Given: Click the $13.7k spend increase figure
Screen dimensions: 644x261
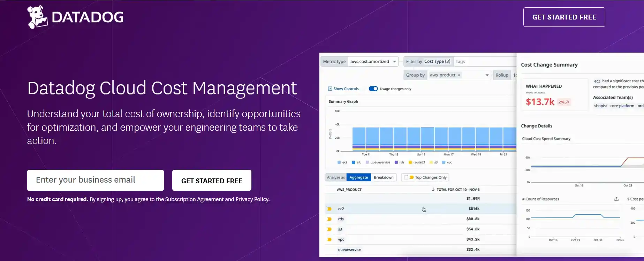Looking at the screenshot, I should click(540, 102).
